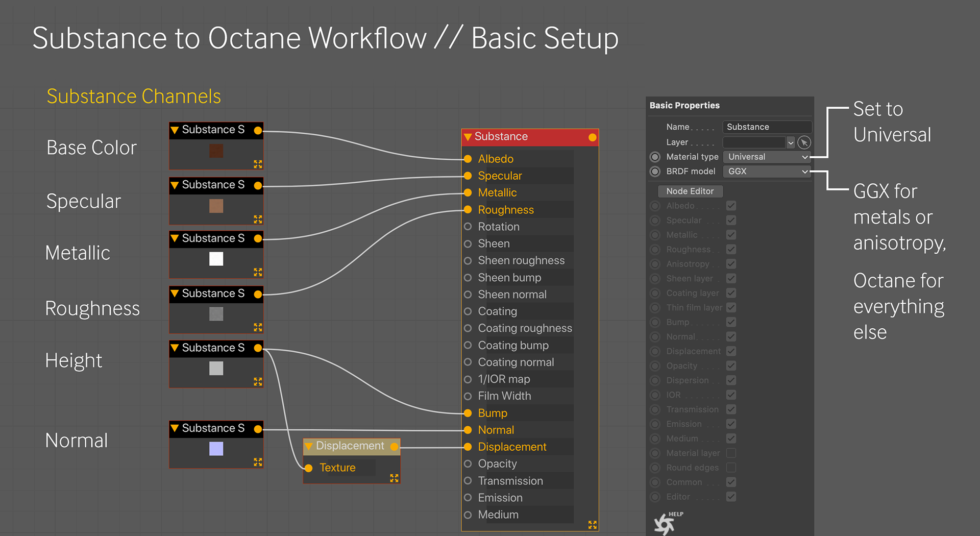The width and height of the screenshot is (980, 536).
Task: Click the Node Editor button
Action: (690, 191)
